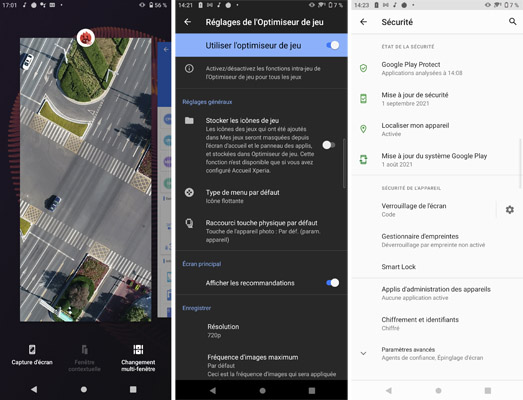Image resolution: width=523 pixels, height=400 pixels.
Task: Toggle Utiliser l'optimiseur de jeu switch
Action: [x=333, y=45]
